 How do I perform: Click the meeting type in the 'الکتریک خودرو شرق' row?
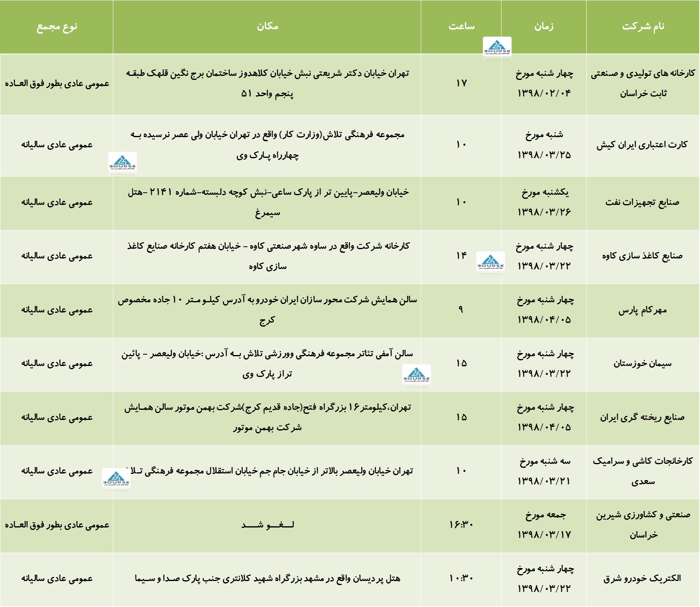point(57,579)
